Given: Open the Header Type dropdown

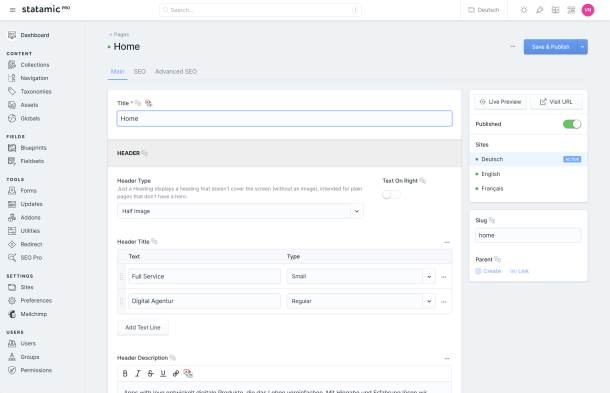Looking at the screenshot, I should [240, 211].
